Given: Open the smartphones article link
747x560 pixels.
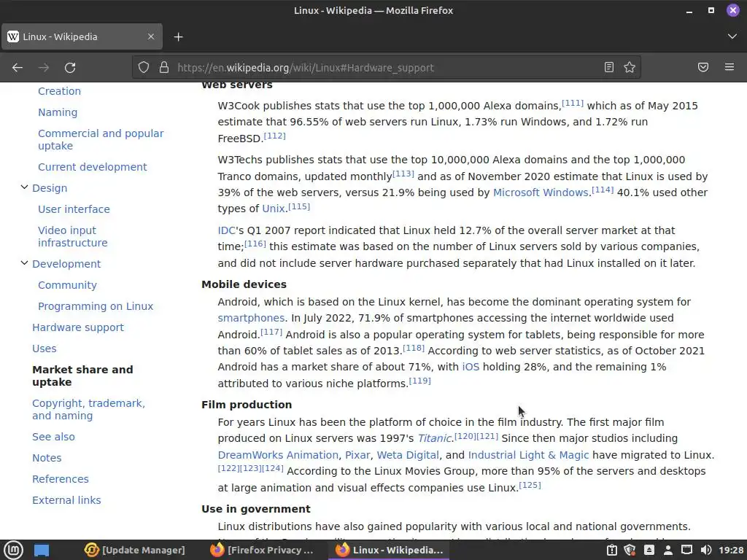Looking at the screenshot, I should click(x=251, y=318).
